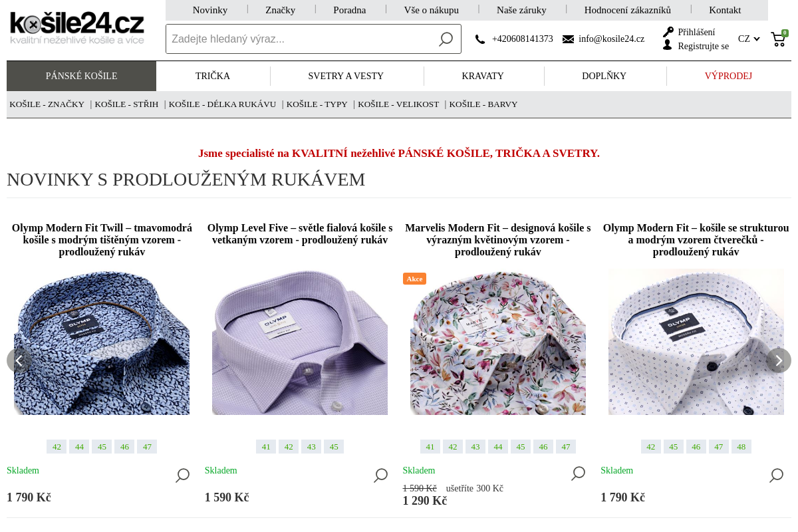This screenshot has width=798, height=532.
Task: Click the search text input field
Action: click(x=299, y=39)
